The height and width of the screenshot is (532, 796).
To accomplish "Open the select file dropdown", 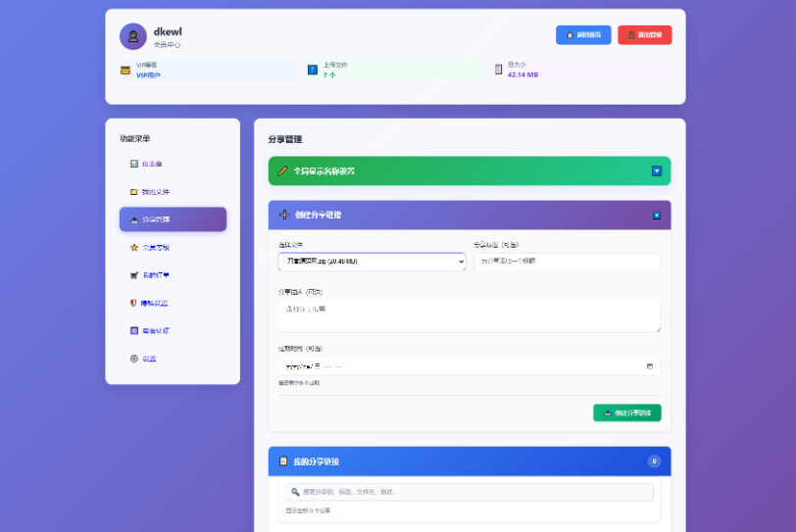I will pyautogui.click(x=372, y=262).
